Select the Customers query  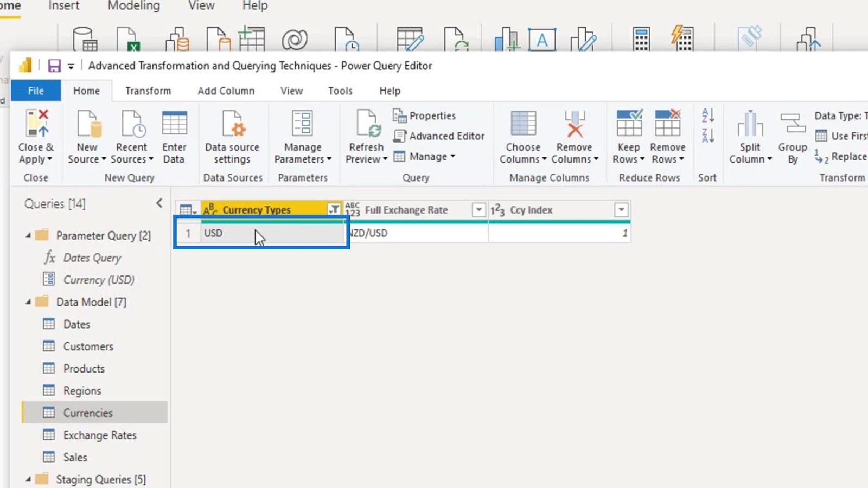pyautogui.click(x=88, y=346)
